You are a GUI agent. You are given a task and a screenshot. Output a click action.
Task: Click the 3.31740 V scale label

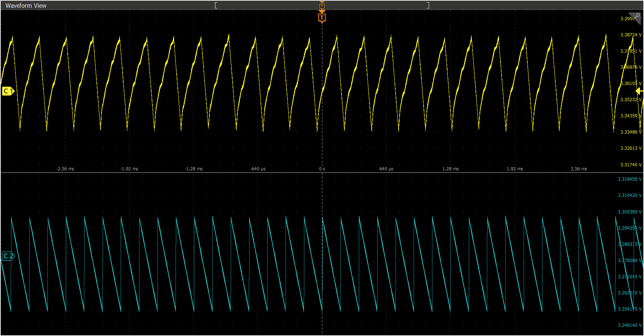point(630,165)
